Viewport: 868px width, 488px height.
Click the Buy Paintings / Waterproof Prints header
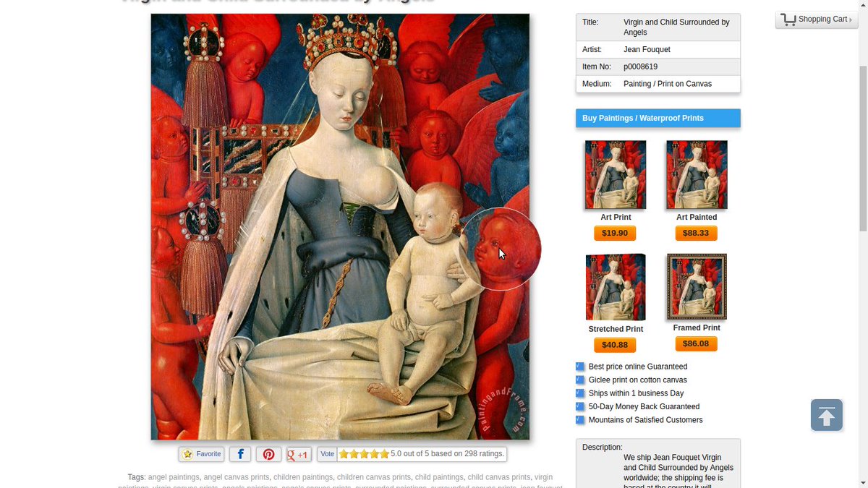[658, 118]
